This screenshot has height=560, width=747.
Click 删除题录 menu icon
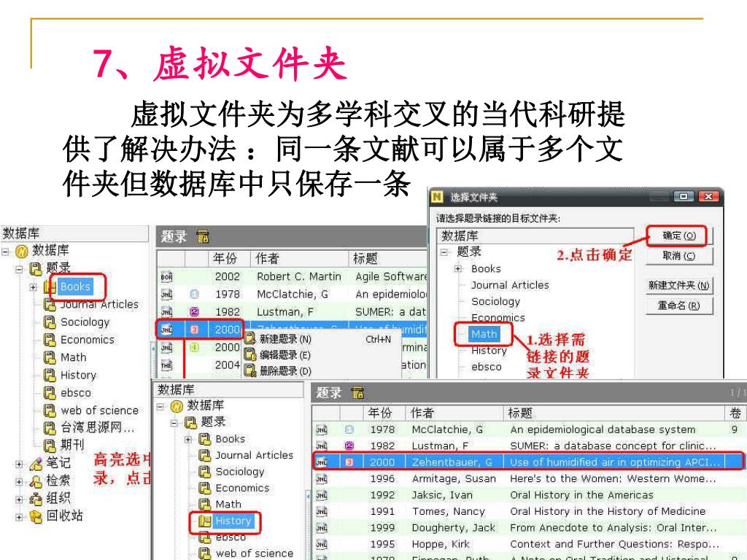point(250,370)
